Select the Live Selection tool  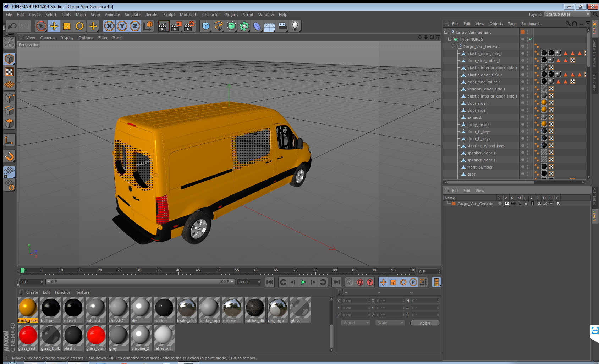(41, 26)
